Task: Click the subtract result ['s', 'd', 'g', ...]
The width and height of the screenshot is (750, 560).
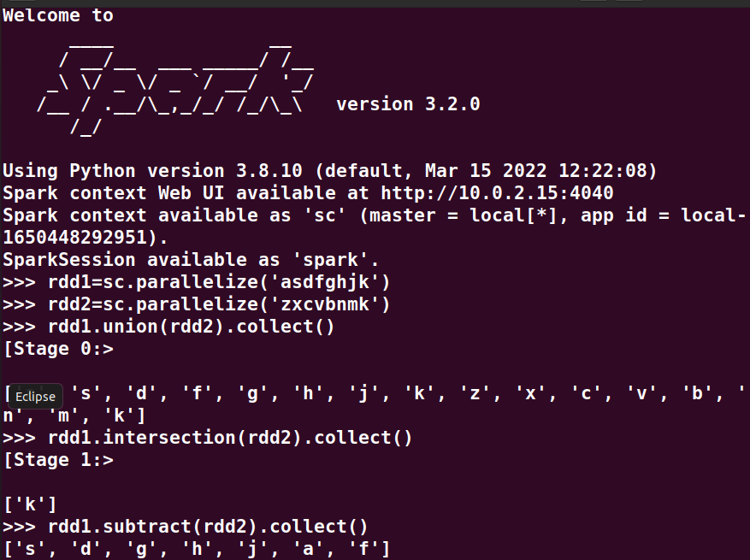Action: click(x=197, y=549)
